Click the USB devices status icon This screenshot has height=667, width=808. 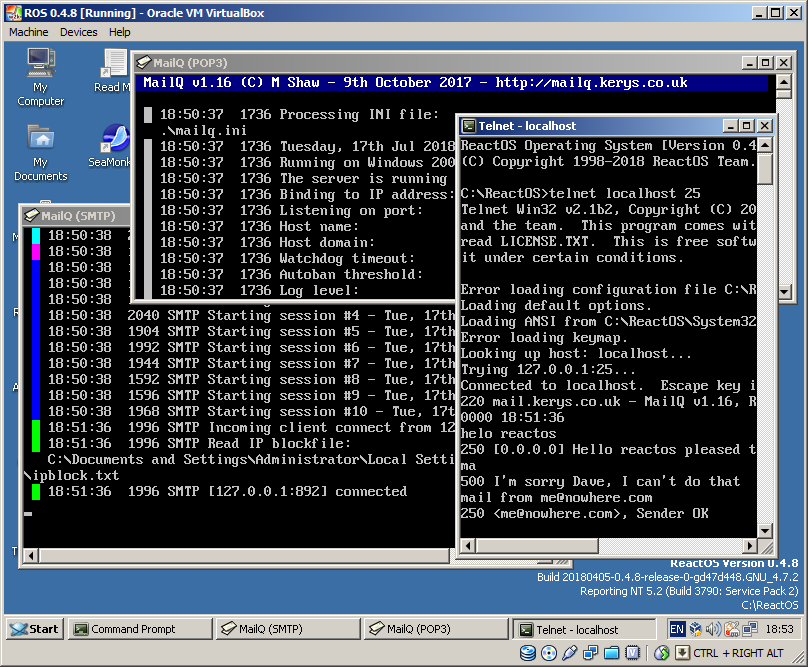click(569, 653)
